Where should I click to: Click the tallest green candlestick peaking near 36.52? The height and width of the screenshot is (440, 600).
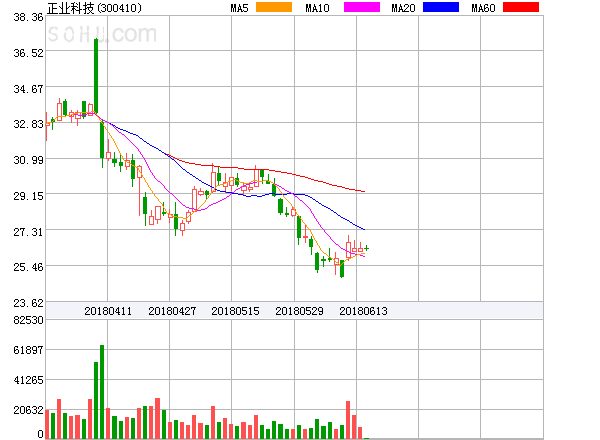pyautogui.click(x=96, y=76)
